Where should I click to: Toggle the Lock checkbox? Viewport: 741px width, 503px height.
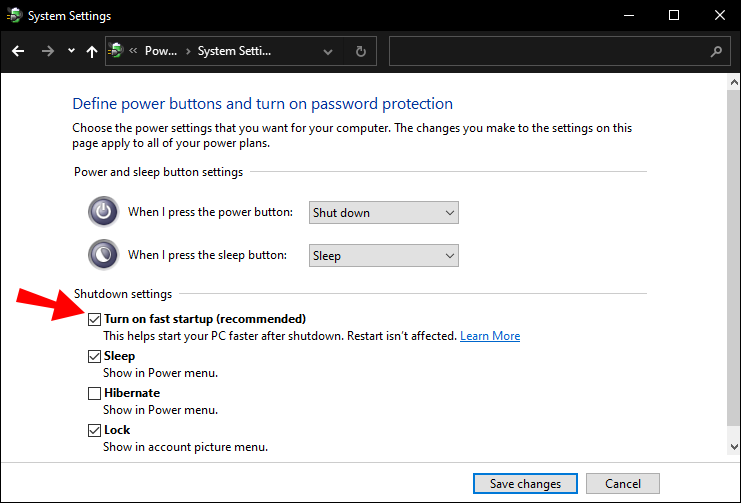click(x=94, y=430)
